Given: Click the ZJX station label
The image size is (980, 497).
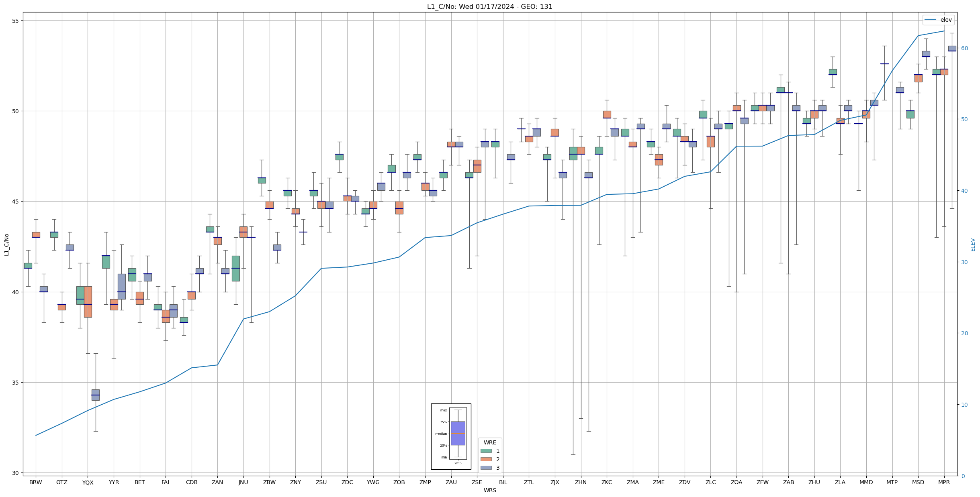Looking at the screenshot, I should (555, 482).
